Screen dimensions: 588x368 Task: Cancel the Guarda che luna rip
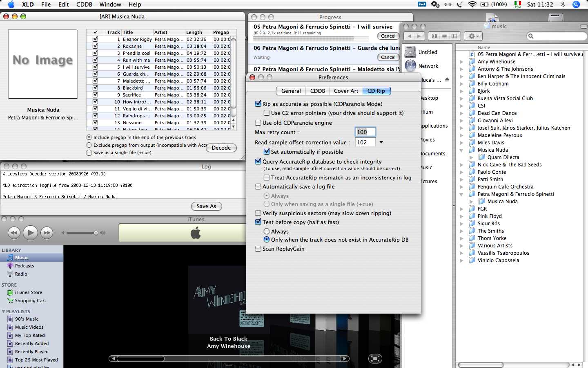(x=388, y=57)
